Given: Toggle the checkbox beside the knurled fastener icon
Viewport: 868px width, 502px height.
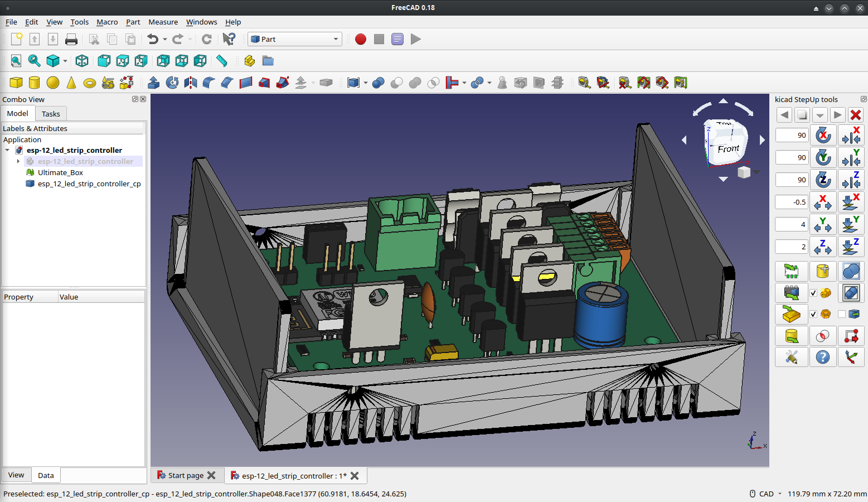Looking at the screenshot, I should pyautogui.click(x=812, y=293).
